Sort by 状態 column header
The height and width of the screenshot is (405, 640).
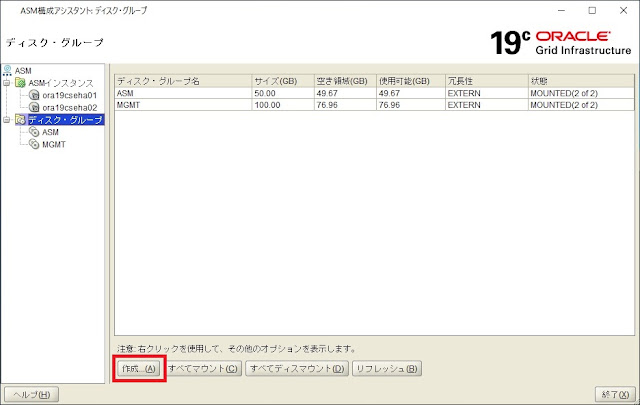(581, 81)
